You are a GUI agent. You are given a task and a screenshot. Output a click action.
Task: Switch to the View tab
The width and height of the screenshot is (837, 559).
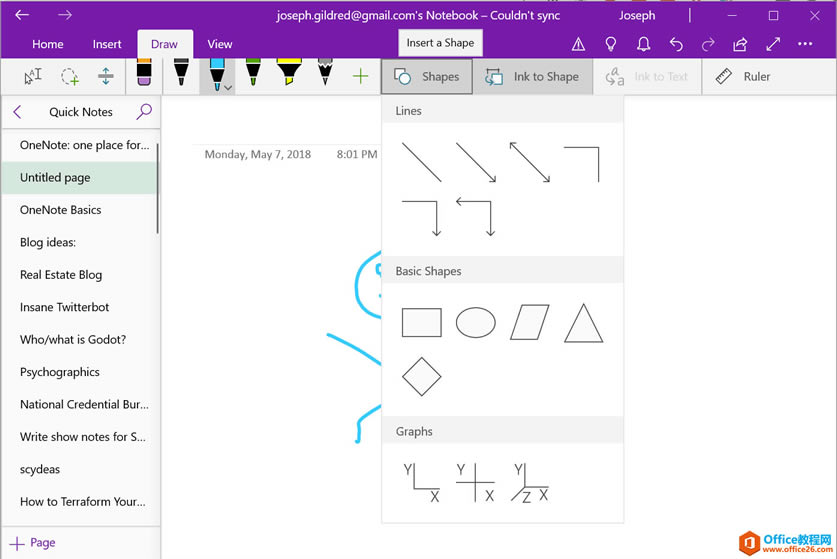point(219,44)
